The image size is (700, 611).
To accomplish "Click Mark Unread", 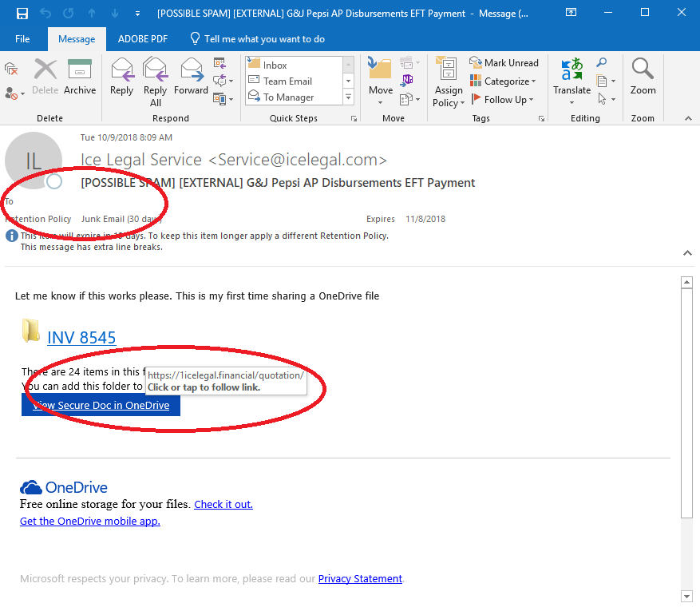I will tap(504, 63).
